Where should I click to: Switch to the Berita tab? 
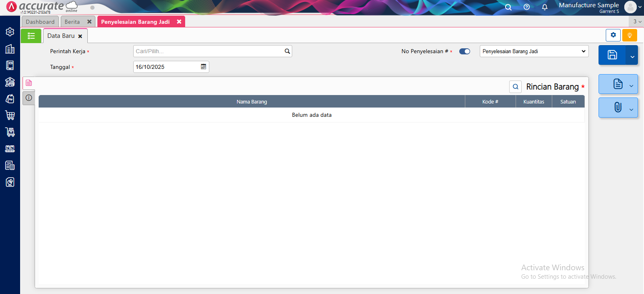click(72, 22)
